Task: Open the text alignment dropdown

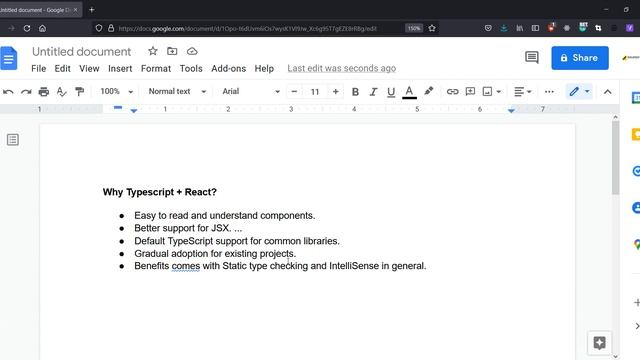Action: click(522, 92)
